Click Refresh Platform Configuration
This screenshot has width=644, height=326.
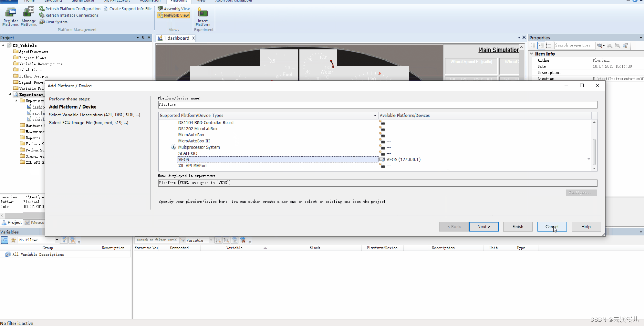(70, 9)
